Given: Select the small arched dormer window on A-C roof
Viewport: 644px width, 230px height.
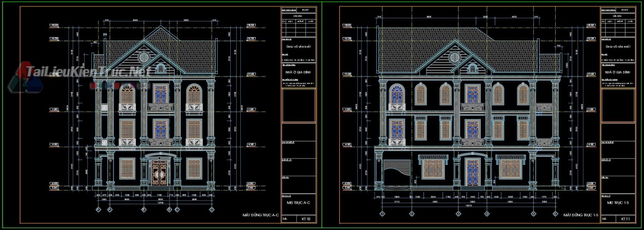Looking at the screenshot, I should tap(161, 69).
